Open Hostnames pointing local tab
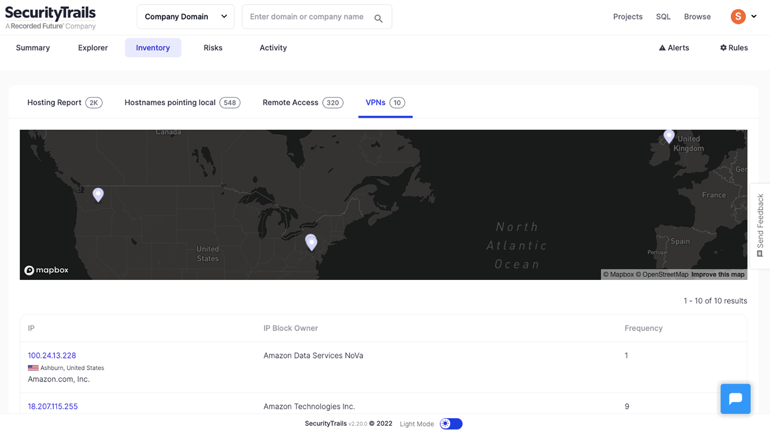770x430 pixels. pos(182,103)
